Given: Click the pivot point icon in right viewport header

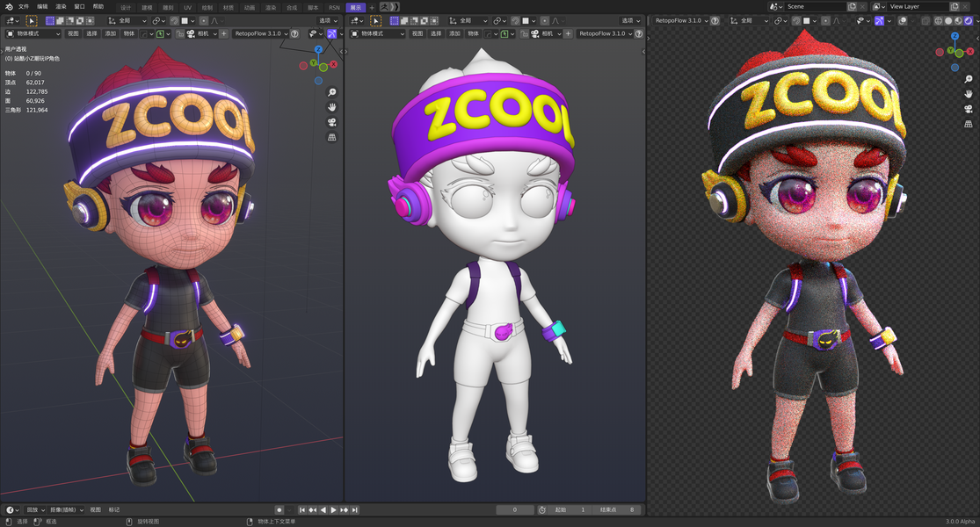Looking at the screenshot, I should [x=781, y=20].
